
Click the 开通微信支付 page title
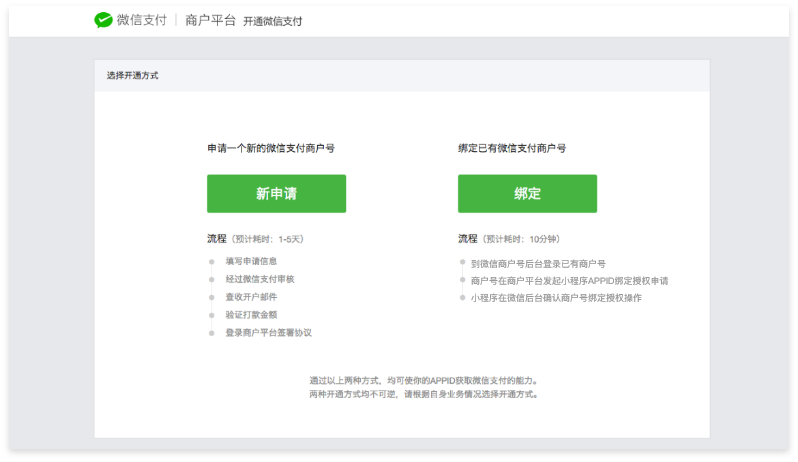coord(272,21)
